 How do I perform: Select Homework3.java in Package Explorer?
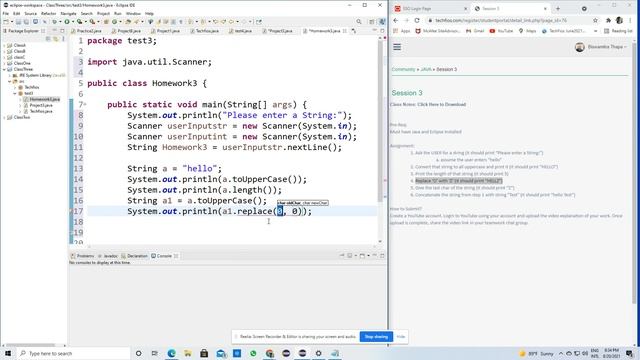click(x=42, y=99)
